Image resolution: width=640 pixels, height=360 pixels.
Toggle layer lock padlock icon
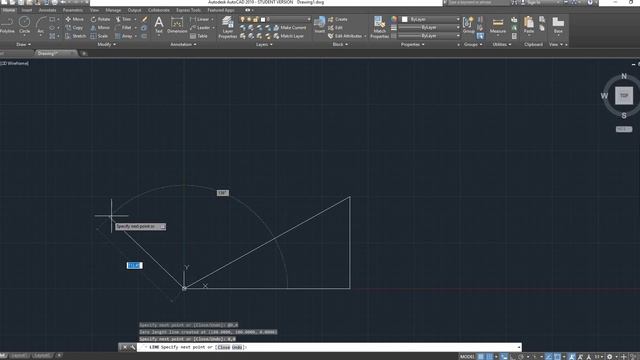tap(256, 19)
